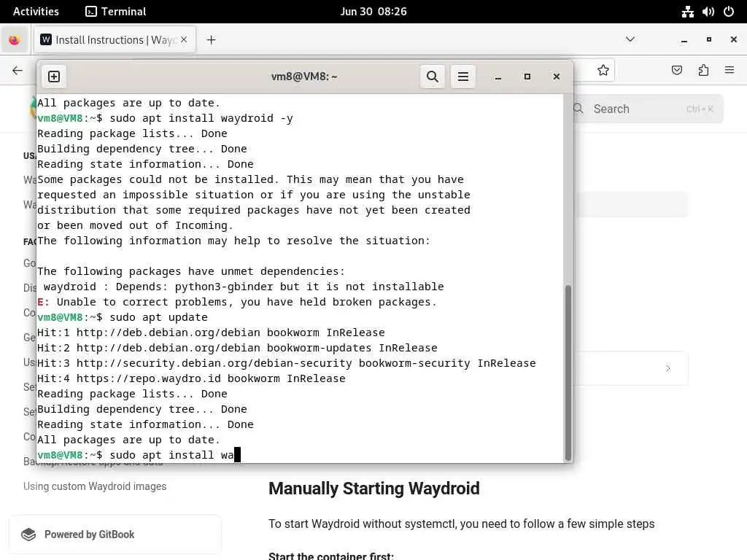Click the 'Hit:4 https://repo.waydro.id' line
The height and width of the screenshot is (560, 747).
tap(191, 378)
